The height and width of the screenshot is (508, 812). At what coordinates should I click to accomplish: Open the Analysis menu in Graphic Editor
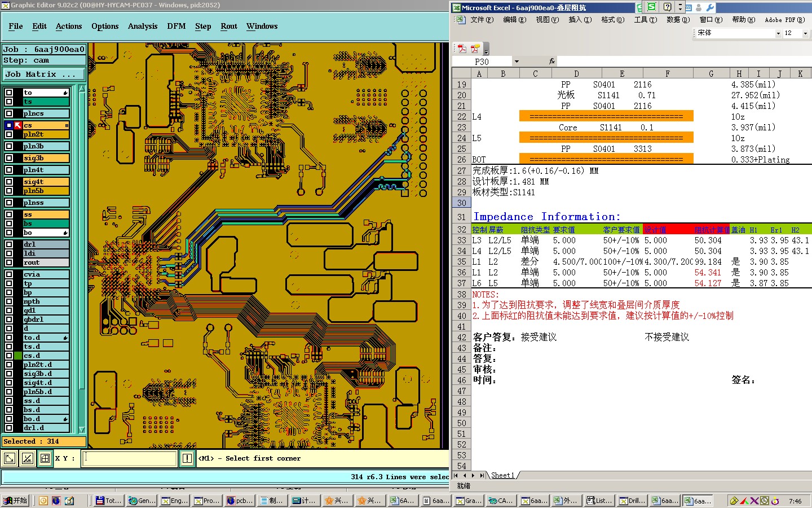tap(143, 26)
